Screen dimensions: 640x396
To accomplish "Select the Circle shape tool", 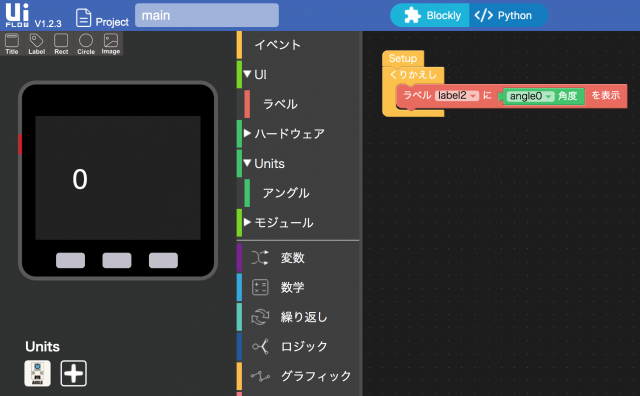I will click(86, 44).
